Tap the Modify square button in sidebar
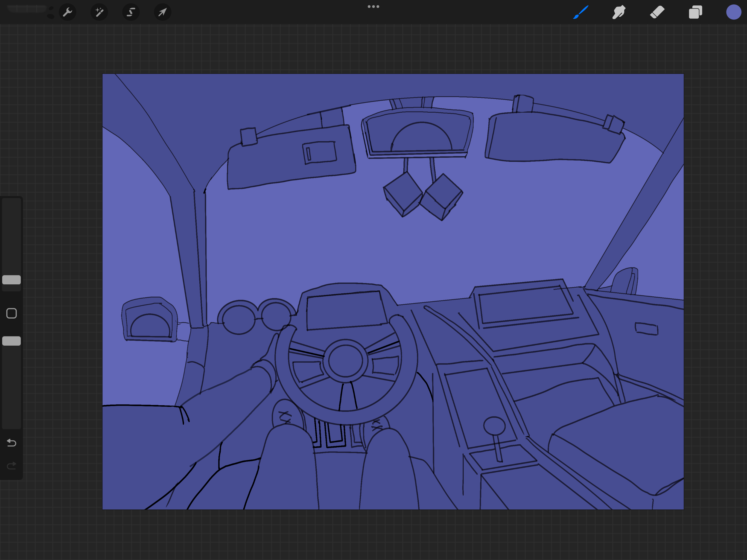This screenshot has width=747, height=560. click(11, 313)
